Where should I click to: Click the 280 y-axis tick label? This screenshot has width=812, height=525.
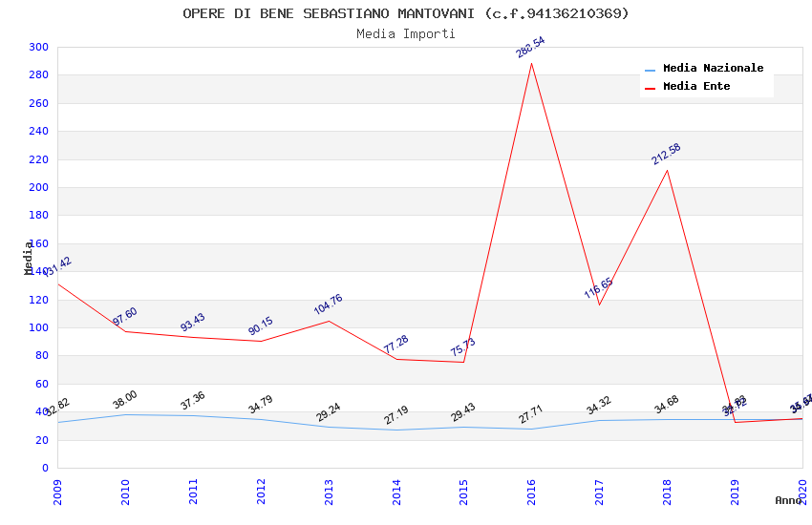click(x=39, y=75)
